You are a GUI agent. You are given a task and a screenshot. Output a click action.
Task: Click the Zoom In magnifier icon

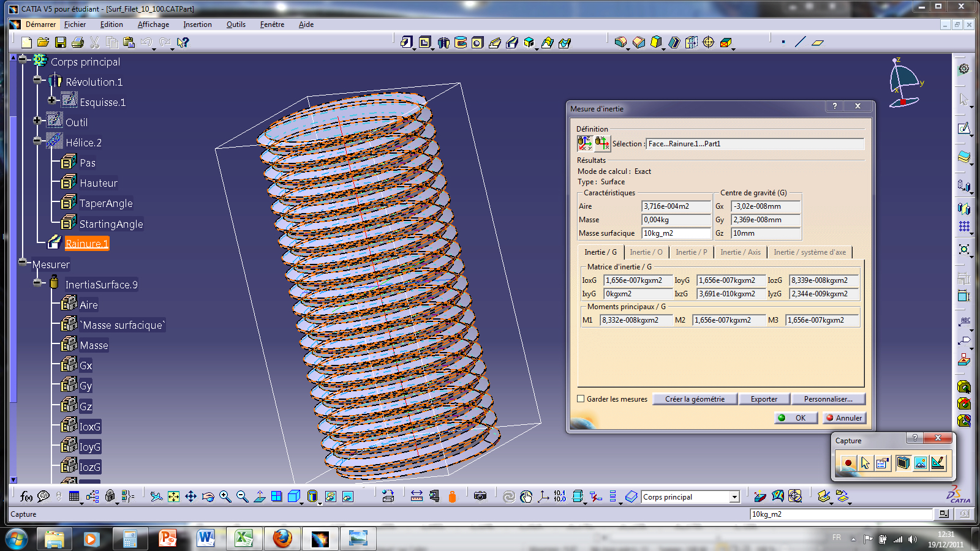coord(225,497)
